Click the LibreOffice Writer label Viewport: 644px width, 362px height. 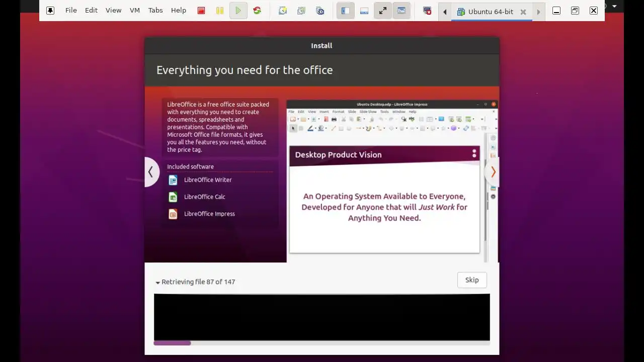[208, 179]
